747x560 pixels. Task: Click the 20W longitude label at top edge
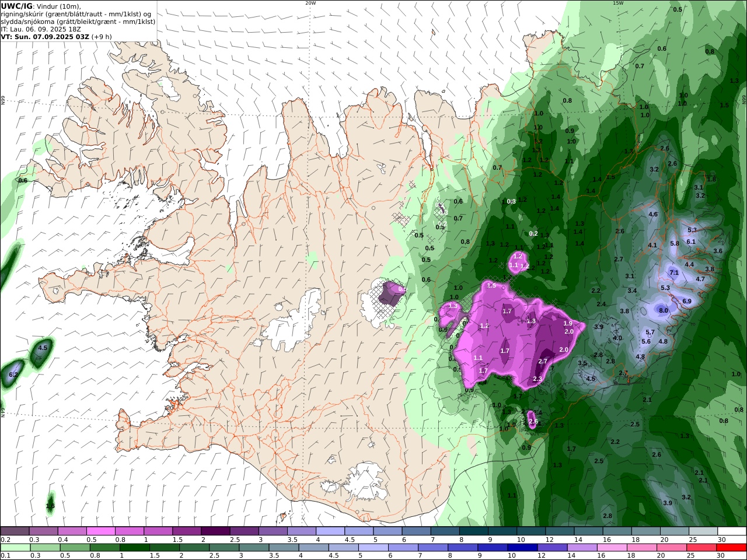(x=310, y=3)
